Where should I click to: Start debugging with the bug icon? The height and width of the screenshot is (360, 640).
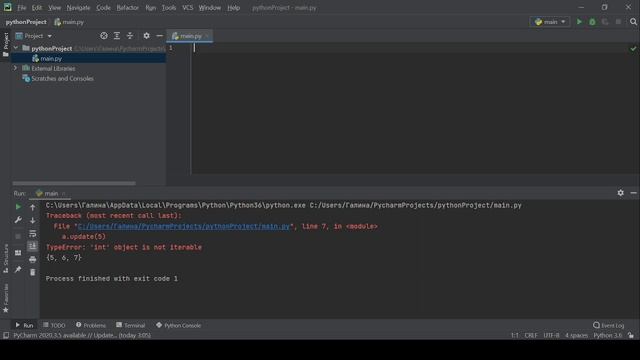592,22
